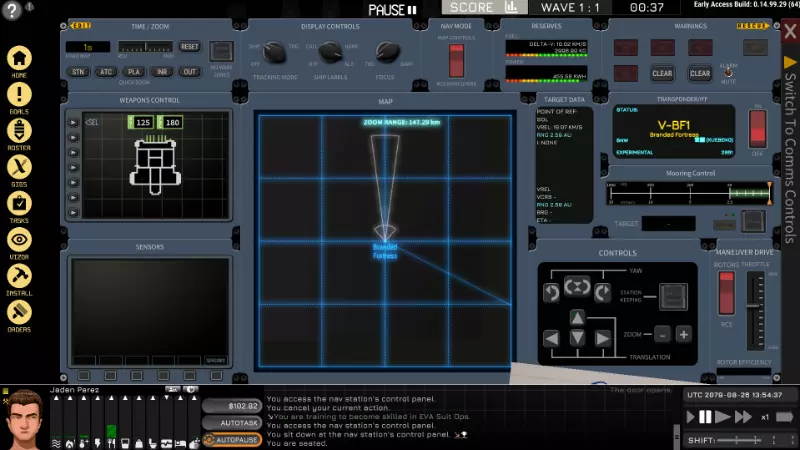Expand the triangle above the food bar
Viewport: 800px width, 450px height.
111,398
